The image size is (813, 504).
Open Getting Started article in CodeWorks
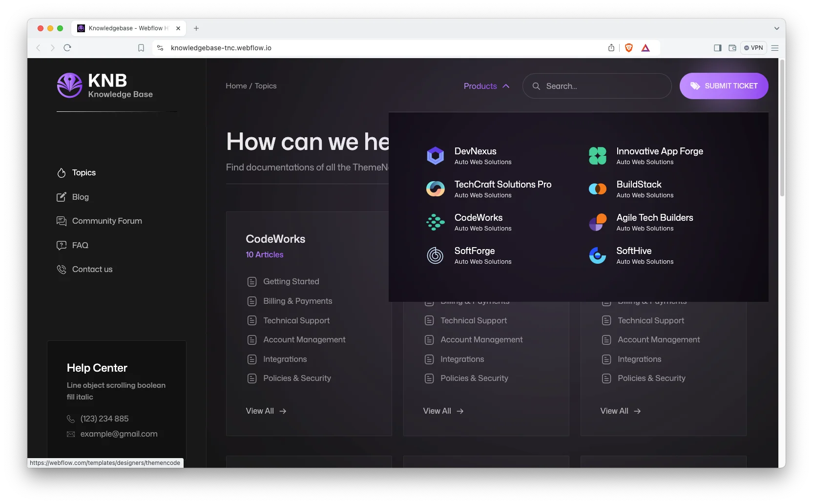point(291,282)
